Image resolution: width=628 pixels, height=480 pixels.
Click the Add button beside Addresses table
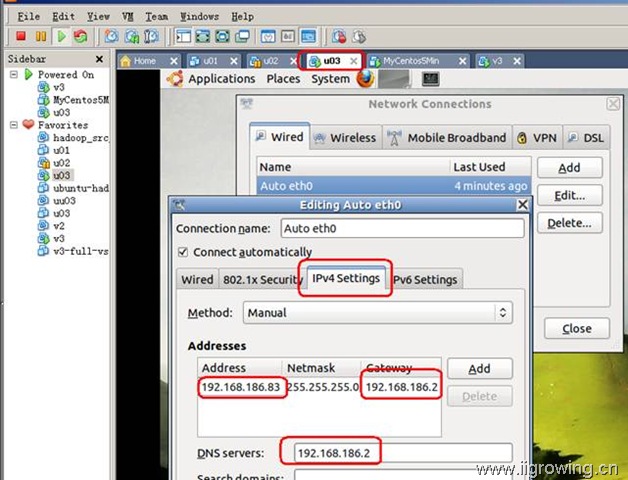click(479, 368)
